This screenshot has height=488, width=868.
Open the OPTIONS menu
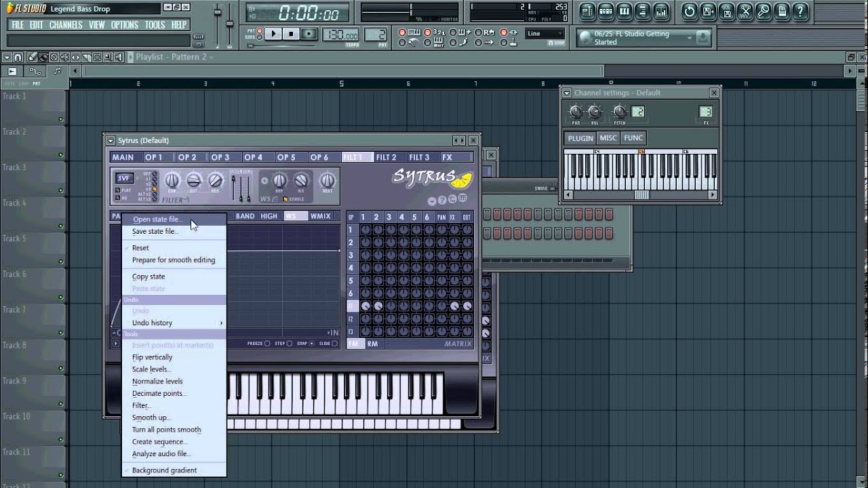point(125,25)
